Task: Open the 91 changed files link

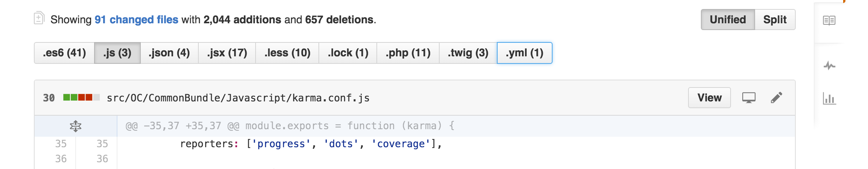Action: click(136, 20)
